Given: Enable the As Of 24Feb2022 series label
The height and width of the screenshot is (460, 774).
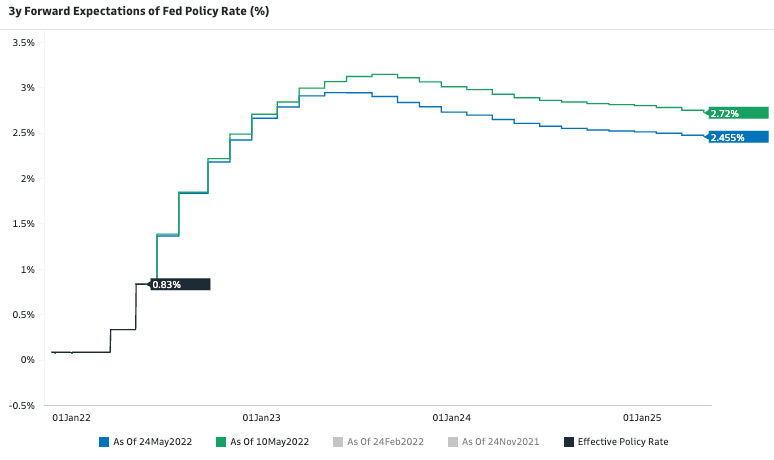Looking at the screenshot, I should (384, 441).
